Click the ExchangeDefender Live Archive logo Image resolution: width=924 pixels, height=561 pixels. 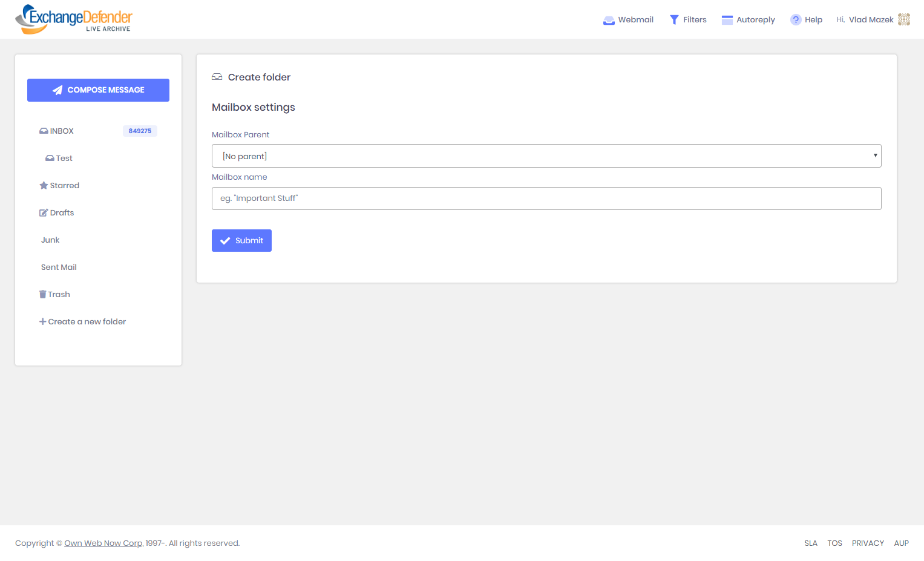coord(74,19)
